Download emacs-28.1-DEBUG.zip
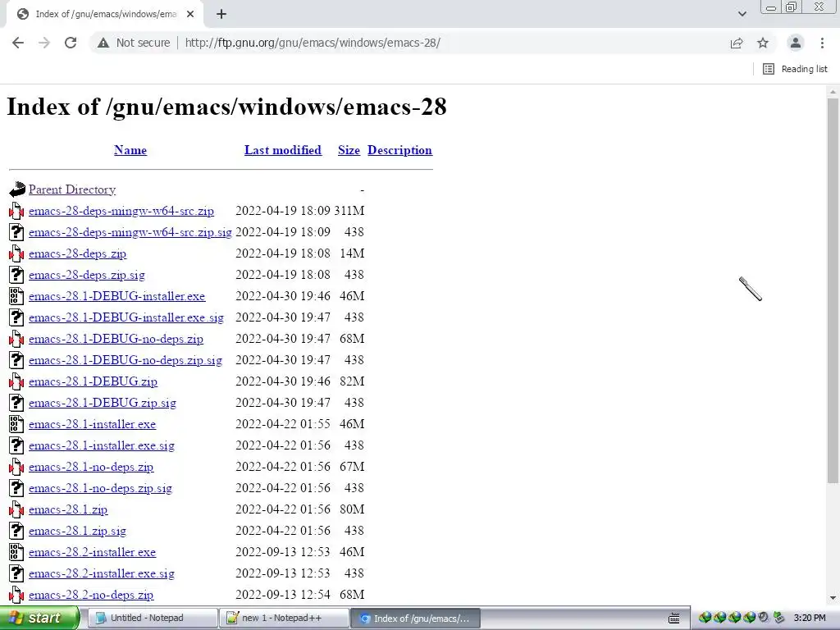This screenshot has width=840, height=630. tap(93, 382)
